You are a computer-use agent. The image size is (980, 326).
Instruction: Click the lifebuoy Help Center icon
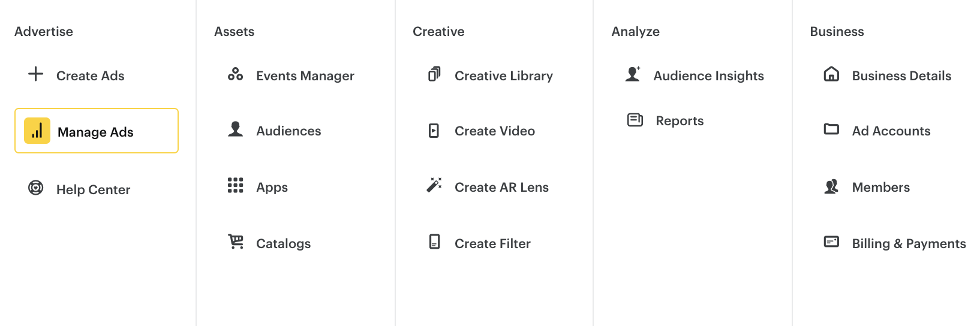pyautogui.click(x=36, y=188)
